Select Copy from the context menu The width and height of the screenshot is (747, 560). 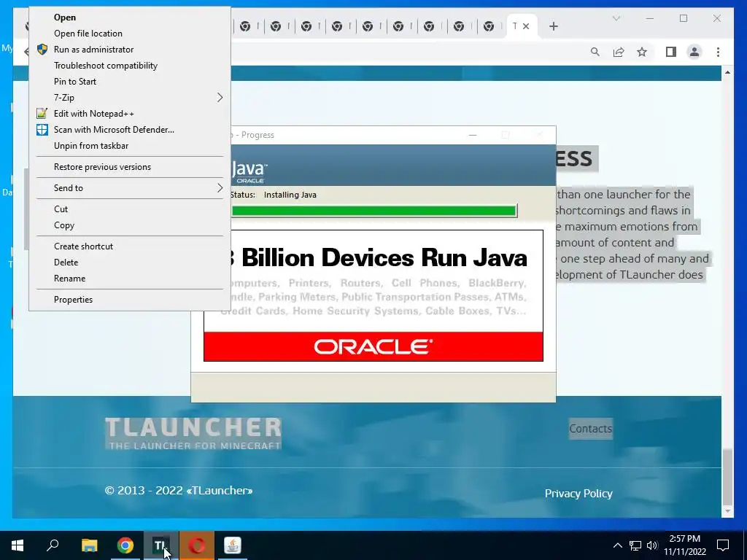click(x=64, y=225)
